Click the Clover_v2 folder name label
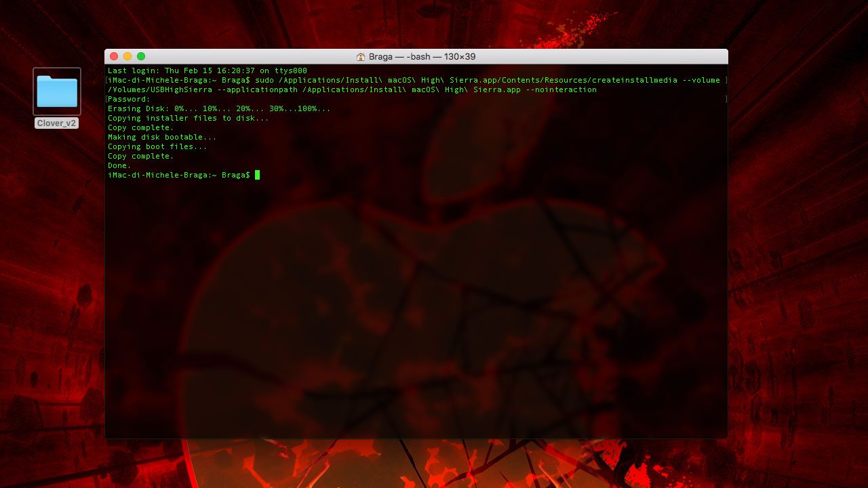This screenshot has width=868, height=488. 57,123
